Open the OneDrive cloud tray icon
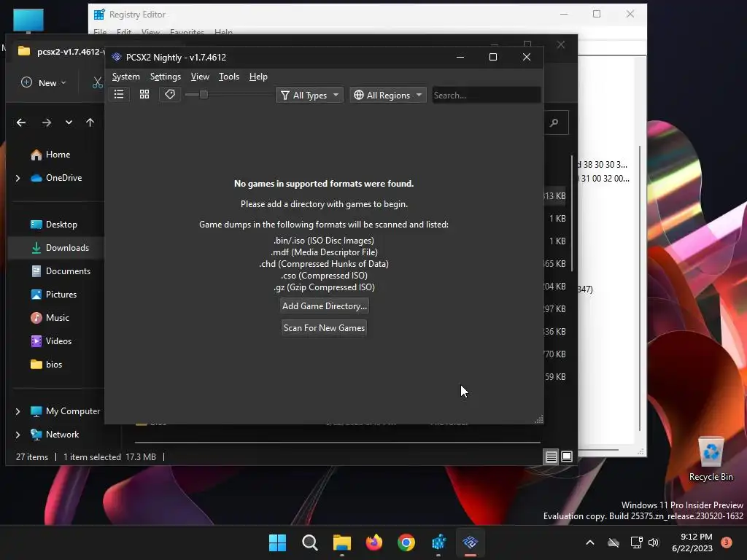The height and width of the screenshot is (560, 747). [x=614, y=542]
